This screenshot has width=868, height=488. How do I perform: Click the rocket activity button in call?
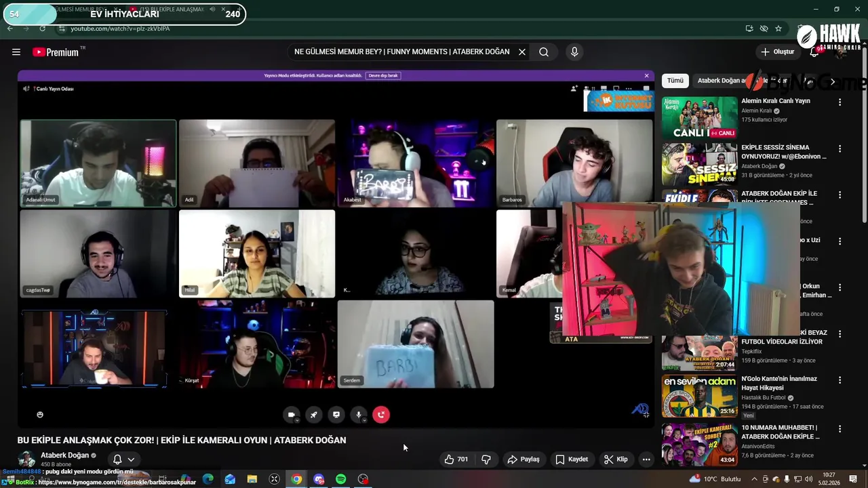pos(314,415)
